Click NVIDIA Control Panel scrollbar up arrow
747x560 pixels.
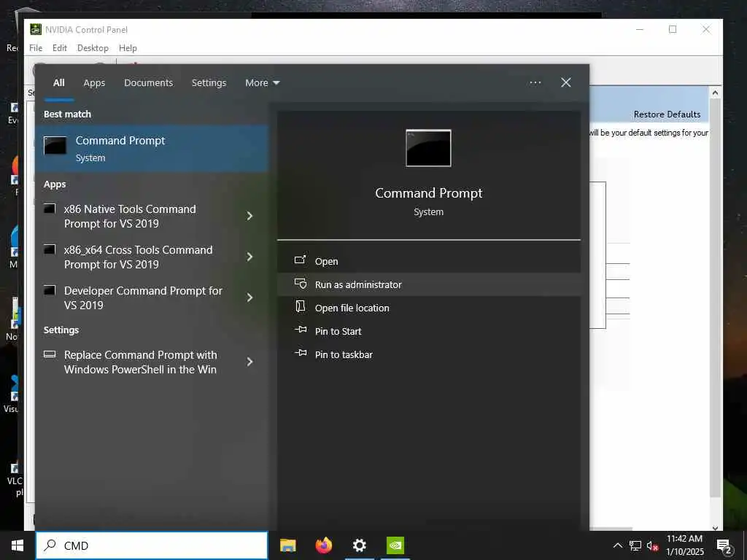point(715,93)
